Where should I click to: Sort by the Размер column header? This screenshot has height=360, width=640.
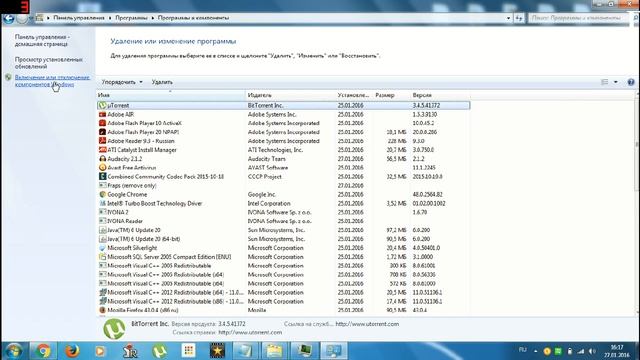click(x=391, y=95)
